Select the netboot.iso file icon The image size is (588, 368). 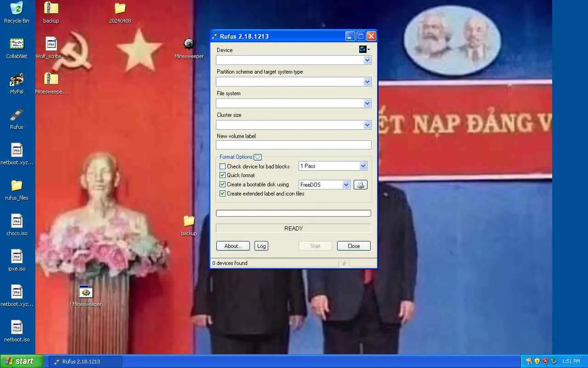pyautogui.click(x=17, y=331)
